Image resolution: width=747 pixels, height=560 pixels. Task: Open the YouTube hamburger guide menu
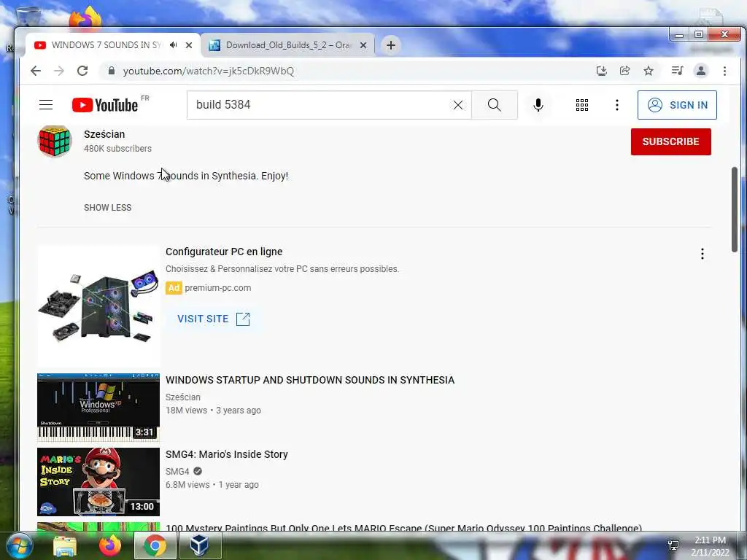click(46, 105)
